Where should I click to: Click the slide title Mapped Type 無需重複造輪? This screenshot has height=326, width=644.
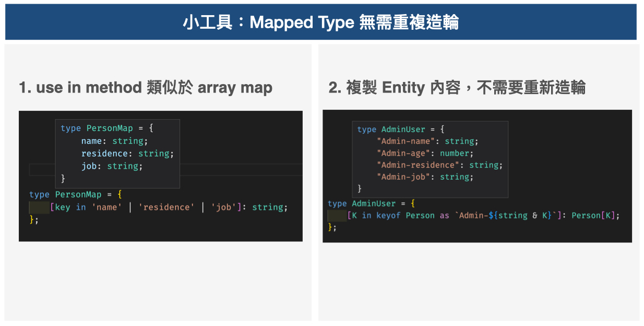pyautogui.click(x=322, y=22)
